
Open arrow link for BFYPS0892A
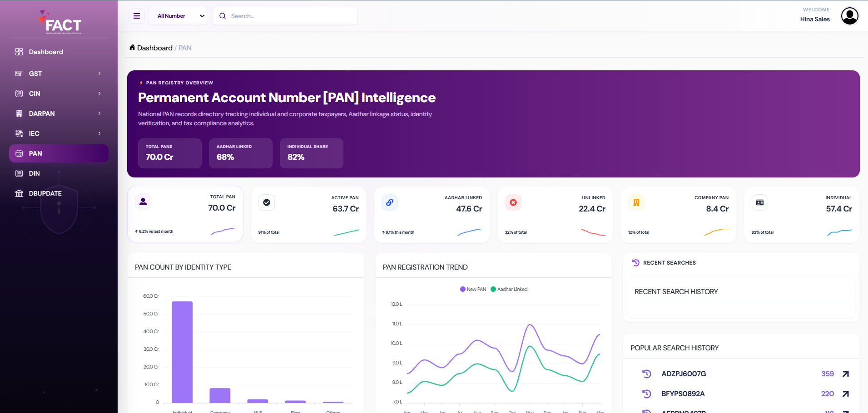pos(846,394)
